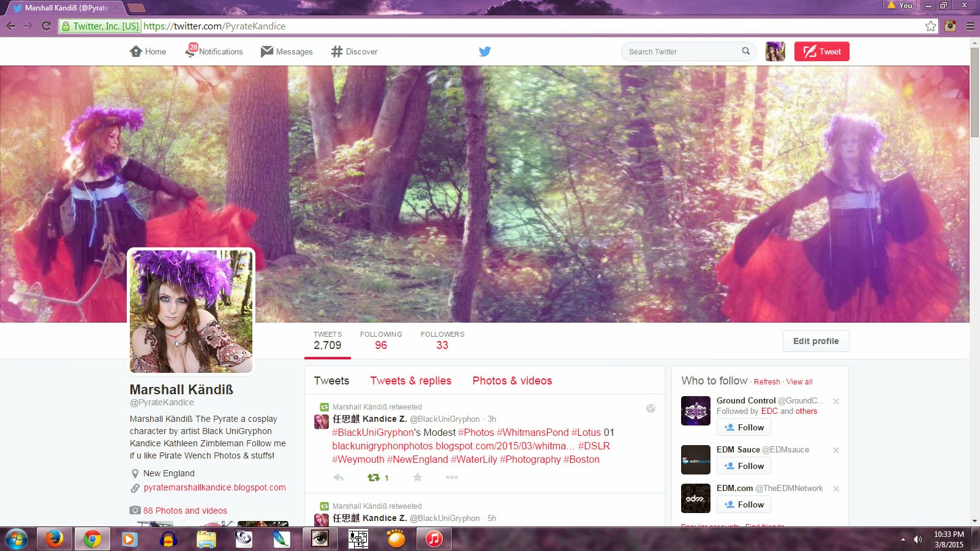Click the browser Back arrow
Viewport: 980px width, 551px height.
coord(10,26)
